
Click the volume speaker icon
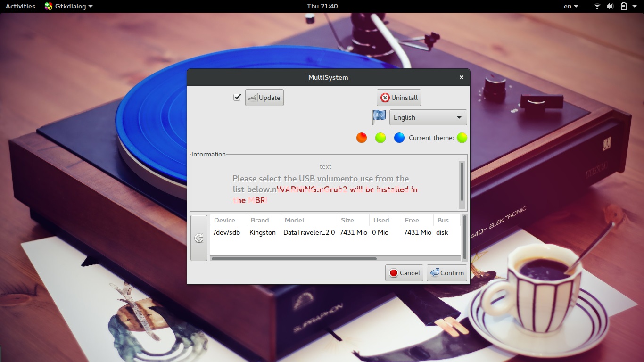click(x=610, y=6)
